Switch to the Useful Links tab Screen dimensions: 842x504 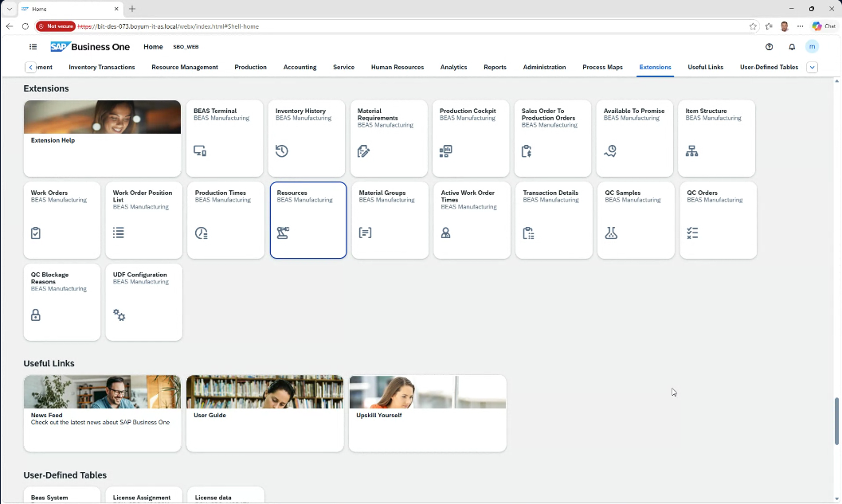(x=706, y=67)
